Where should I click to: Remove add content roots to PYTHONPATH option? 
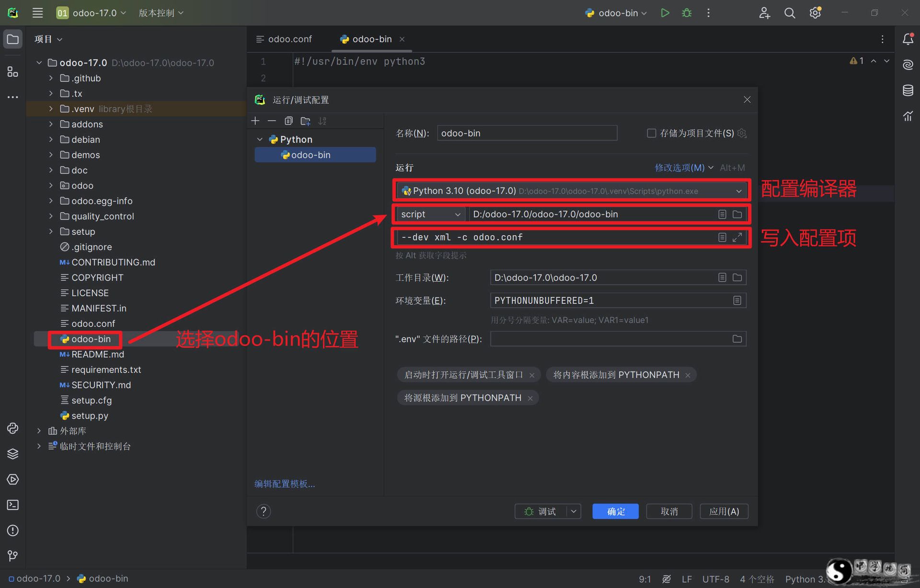tap(688, 375)
